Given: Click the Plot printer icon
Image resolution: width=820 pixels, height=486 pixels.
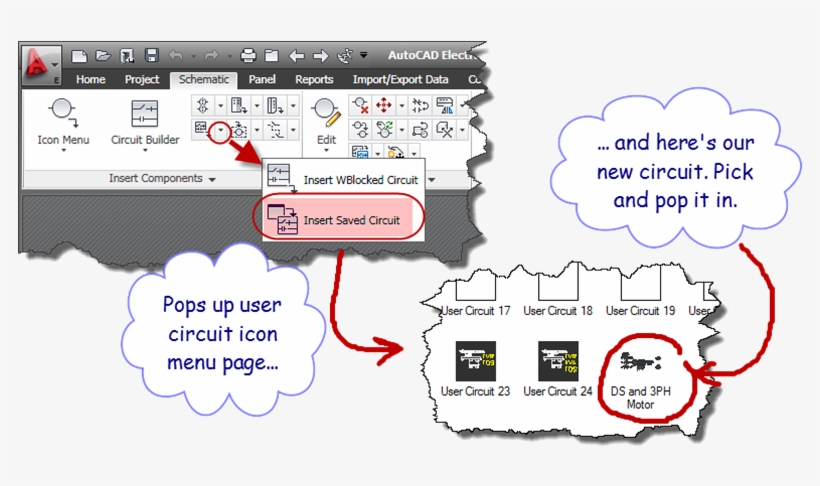Looking at the screenshot, I should click(248, 55).
